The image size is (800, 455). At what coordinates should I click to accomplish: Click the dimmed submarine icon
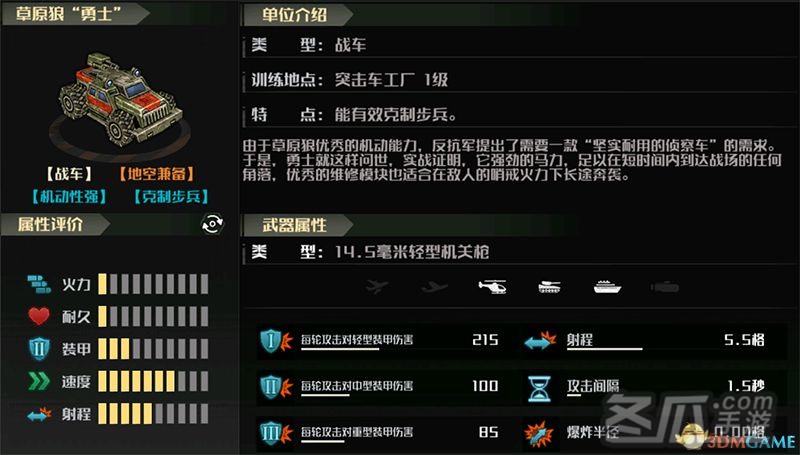(x=665, y=288)
